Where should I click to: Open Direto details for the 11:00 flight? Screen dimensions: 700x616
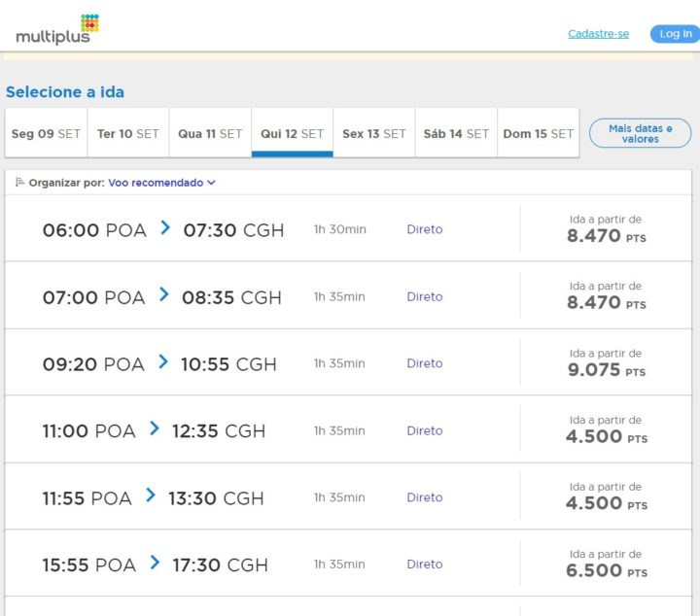click(x=425, y=430)
